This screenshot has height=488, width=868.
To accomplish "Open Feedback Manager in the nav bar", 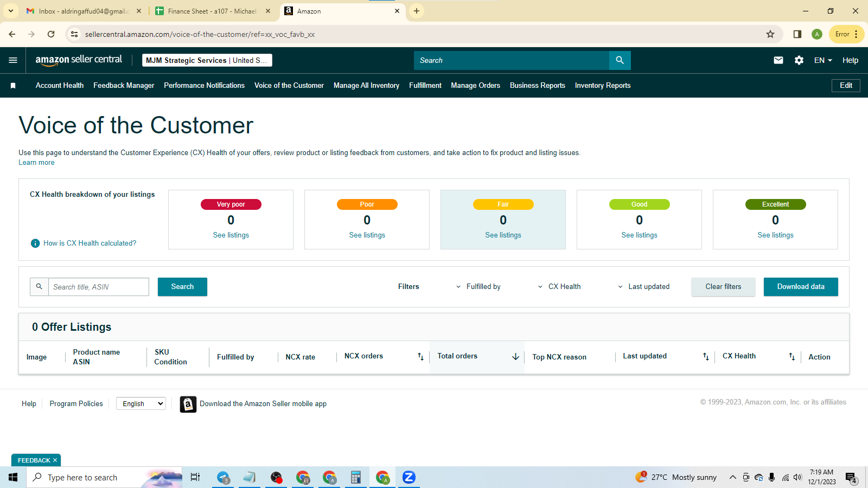I will point(124,86).
